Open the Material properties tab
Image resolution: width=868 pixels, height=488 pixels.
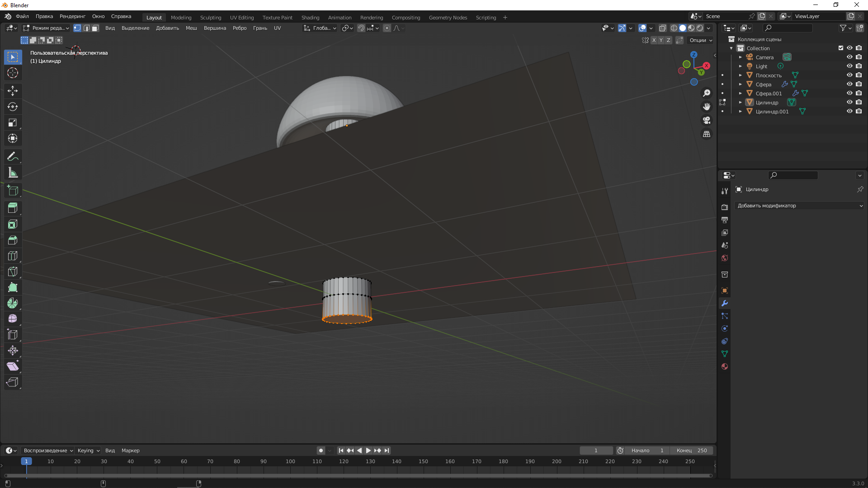click(x=725, y=366)
